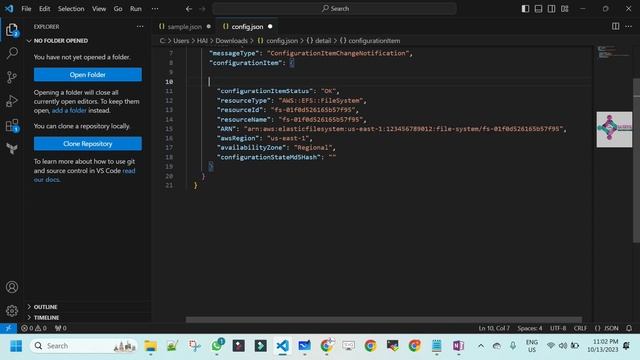Change UTF-8 file encoding
The height and width of the screenshot is (360, 640).
click(x=558, y=328)
